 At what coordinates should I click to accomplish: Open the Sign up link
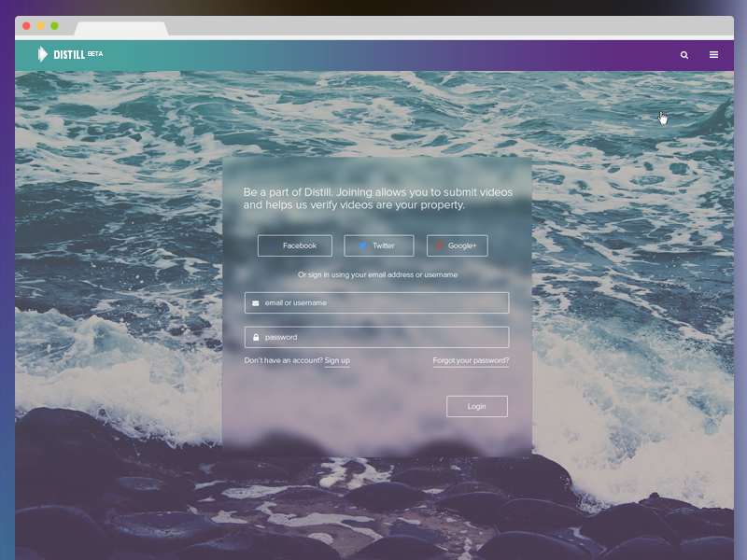click(336, 359)
